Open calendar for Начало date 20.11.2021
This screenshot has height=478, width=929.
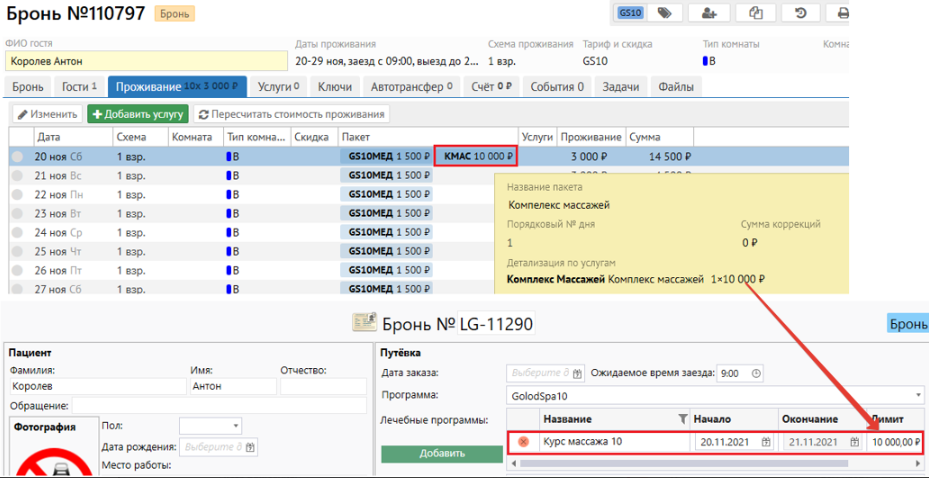[766, 442]
